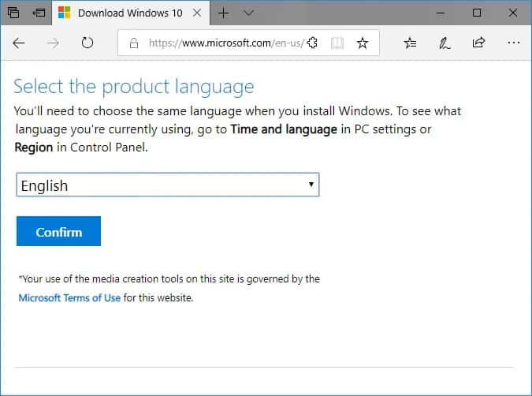View site security lock info
This screenshot has height=396, width=532.
tap(134, 43)
